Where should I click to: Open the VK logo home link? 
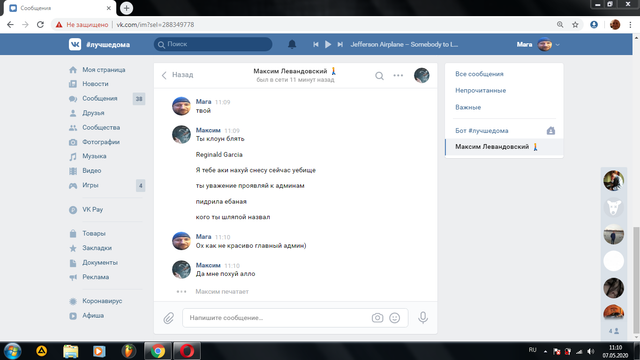coord(75,44)
